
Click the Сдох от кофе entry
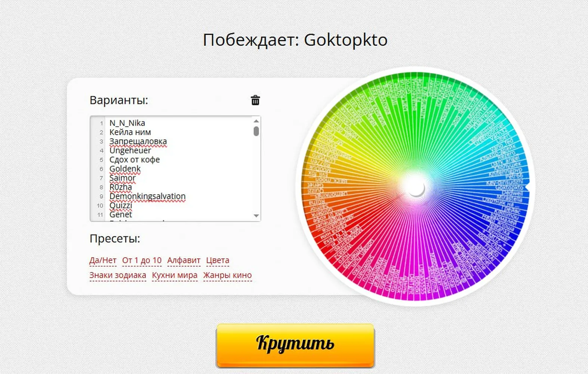pos(135,160)
